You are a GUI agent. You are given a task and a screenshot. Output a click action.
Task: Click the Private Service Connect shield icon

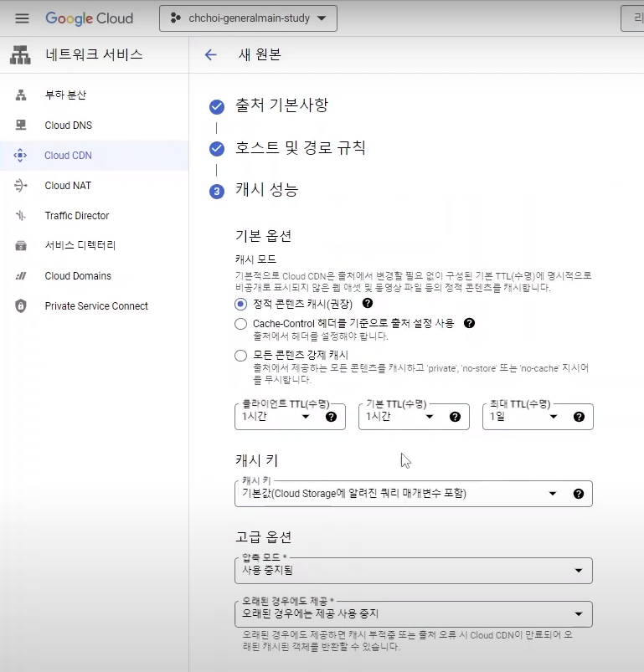point(21,306)
